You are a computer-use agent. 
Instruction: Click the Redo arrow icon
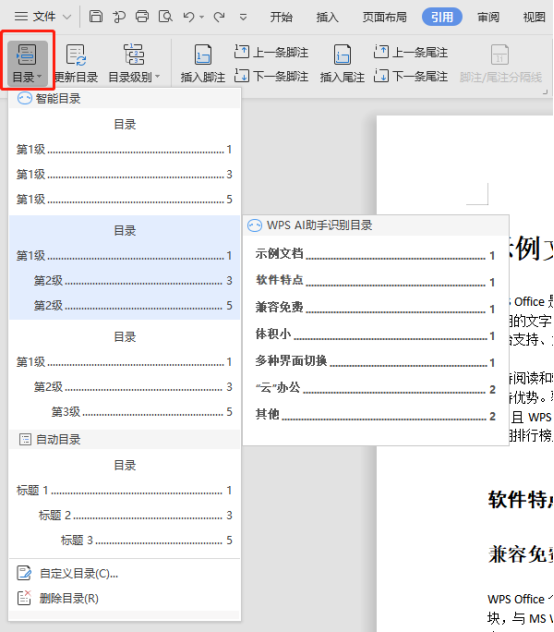click(219, 17)
